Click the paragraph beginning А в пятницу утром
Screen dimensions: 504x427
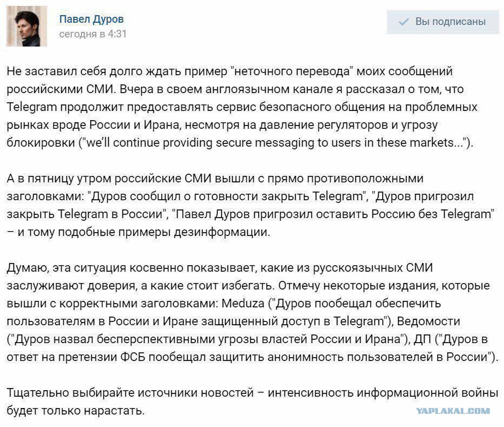(250, 205)
